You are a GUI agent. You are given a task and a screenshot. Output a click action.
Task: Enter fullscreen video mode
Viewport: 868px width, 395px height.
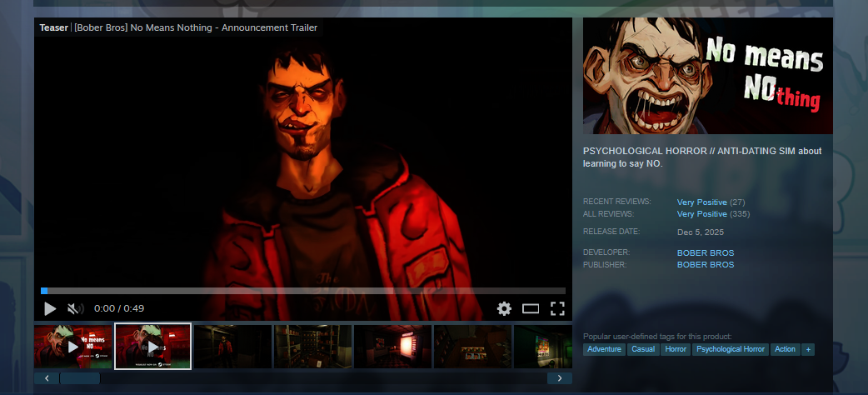click(557, 308)
